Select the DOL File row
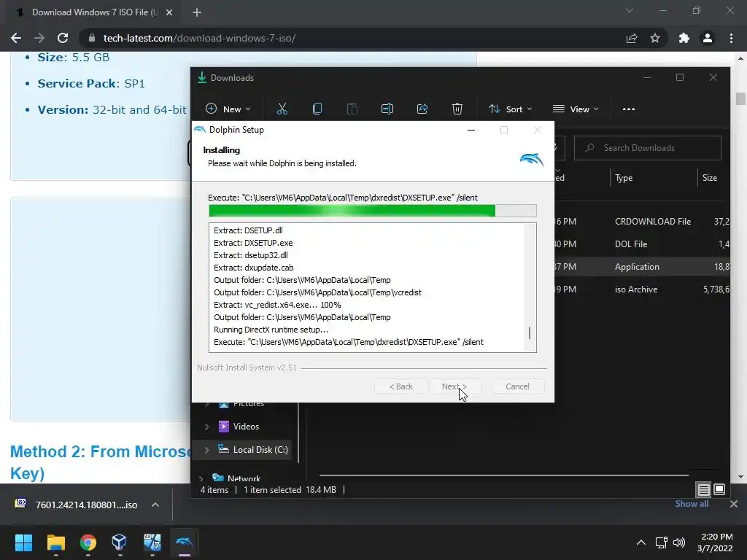The width and height of the screenshot is (747, 560). pyautogui.click(x=642, y=244)
